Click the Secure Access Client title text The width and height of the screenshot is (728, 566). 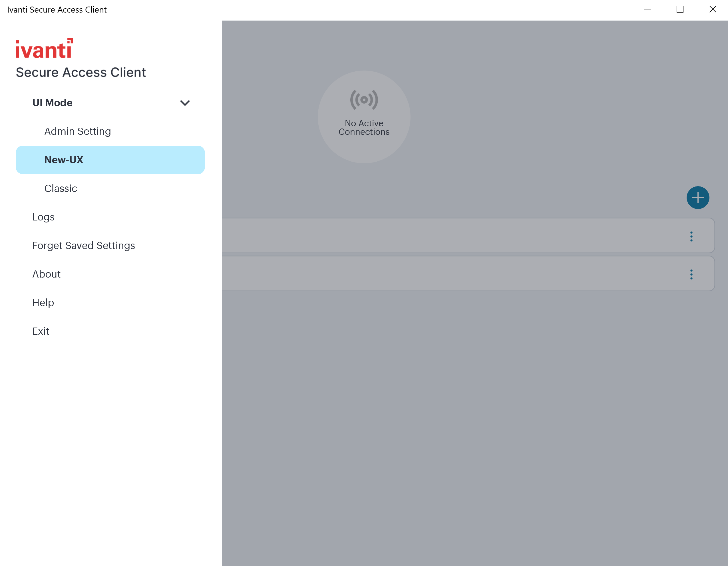[x=81, y=72]
